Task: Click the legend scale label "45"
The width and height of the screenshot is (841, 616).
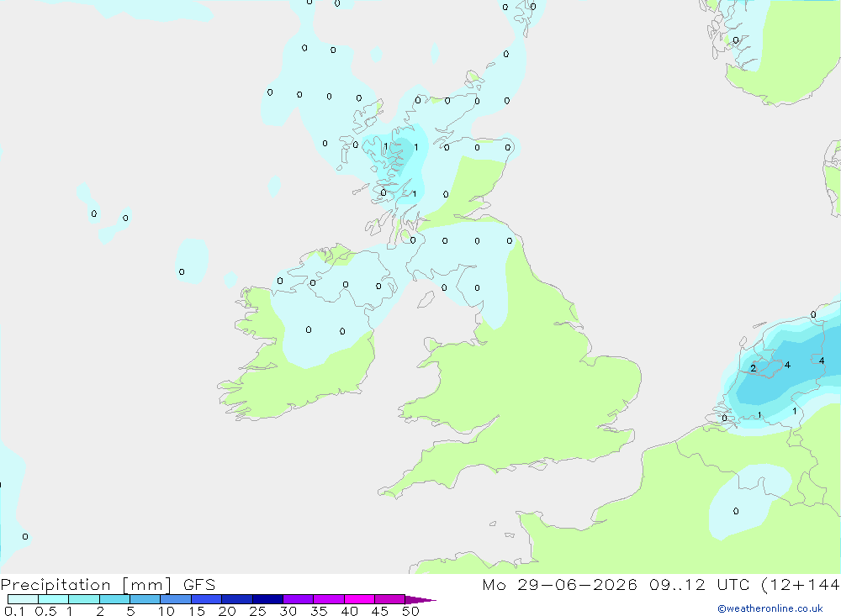Action: [380, 611]
